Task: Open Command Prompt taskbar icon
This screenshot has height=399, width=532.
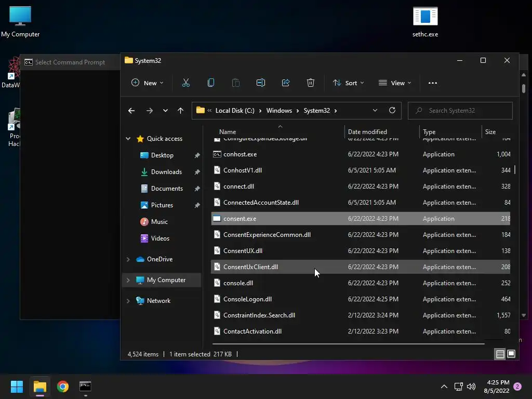Action: [85, 387]
